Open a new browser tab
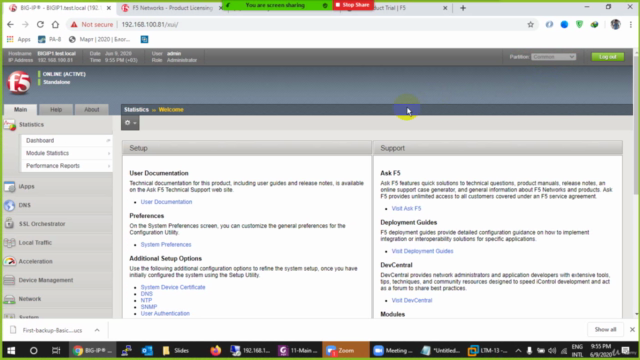Viewport: 640px width, 360px height. (x=463, y=8)
